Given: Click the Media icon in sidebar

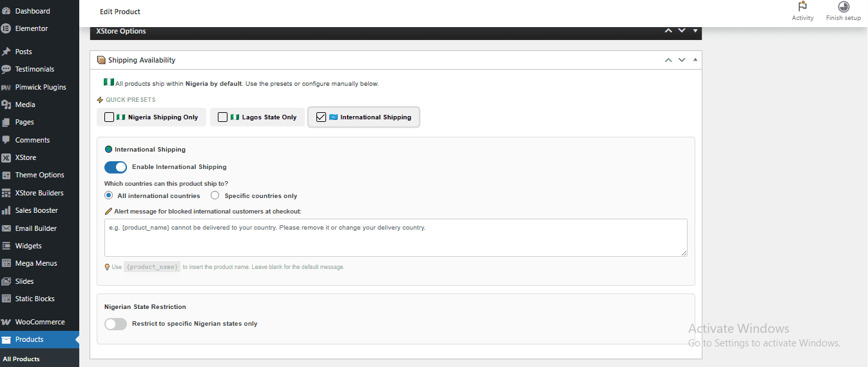Looking at the screenshot, I should pyautogui.click(x=6, y=104).
